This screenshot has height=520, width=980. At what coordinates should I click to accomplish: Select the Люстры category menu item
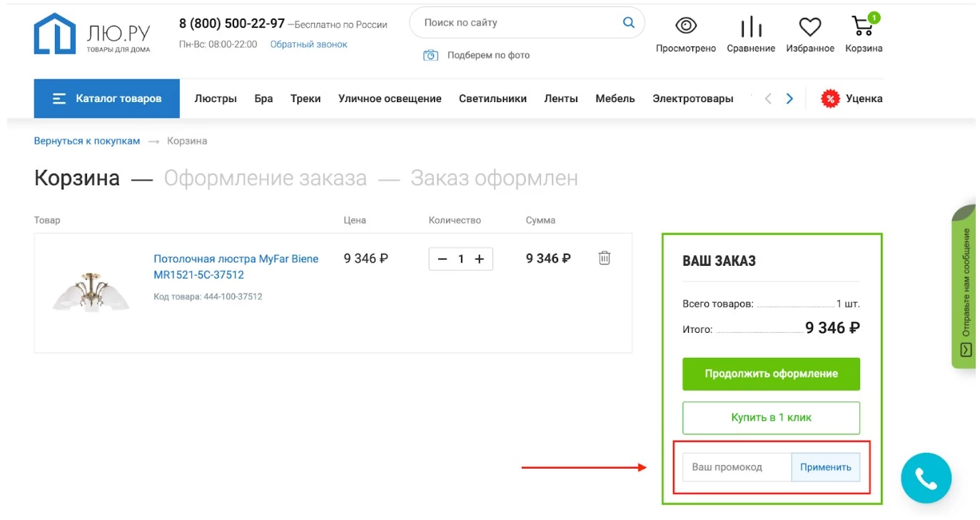(216, 99)
